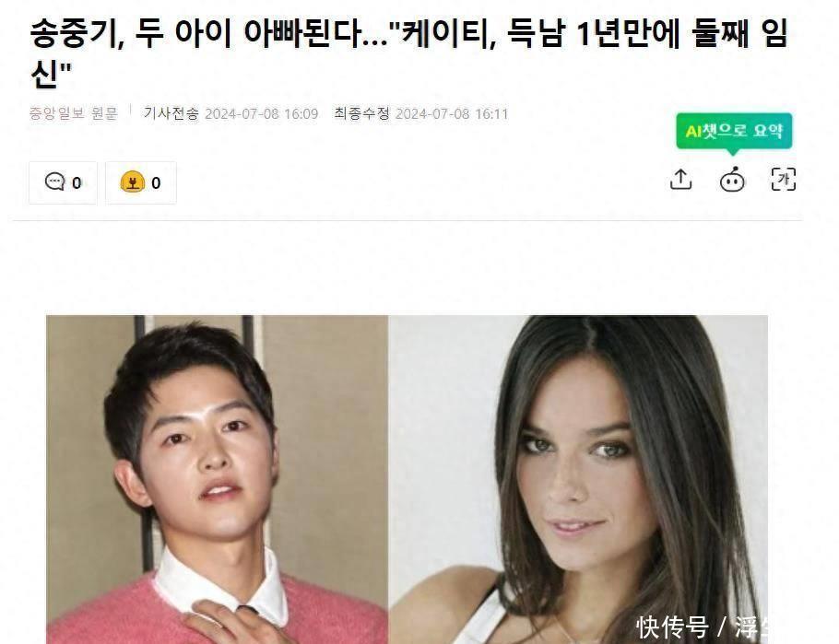Open the 중앙일보 원문 source link
The width and height of the screenshot is (839, 644).
point(74,113)
